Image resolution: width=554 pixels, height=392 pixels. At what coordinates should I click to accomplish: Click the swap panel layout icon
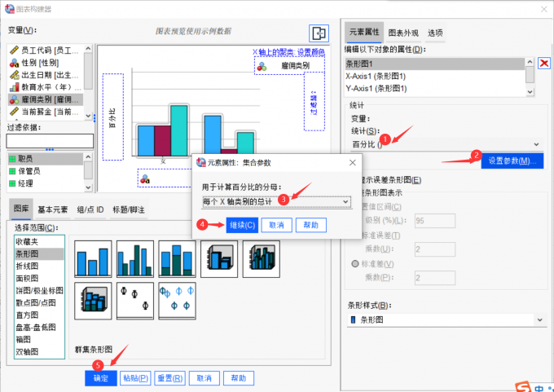click(319, 33)
